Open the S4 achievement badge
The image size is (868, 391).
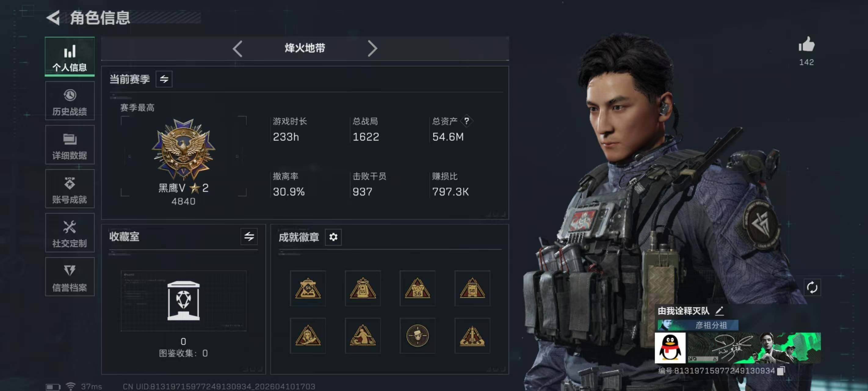tap(308, 288)
